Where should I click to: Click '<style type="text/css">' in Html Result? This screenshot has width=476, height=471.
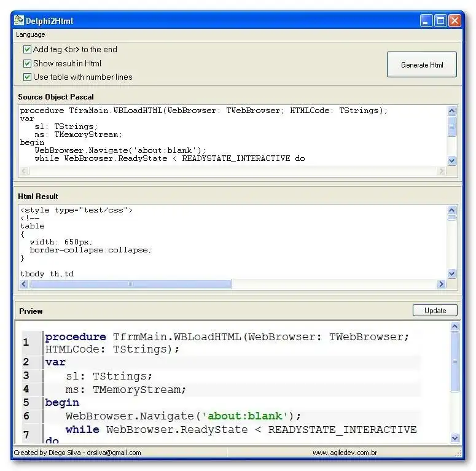[x=77, y=210]
